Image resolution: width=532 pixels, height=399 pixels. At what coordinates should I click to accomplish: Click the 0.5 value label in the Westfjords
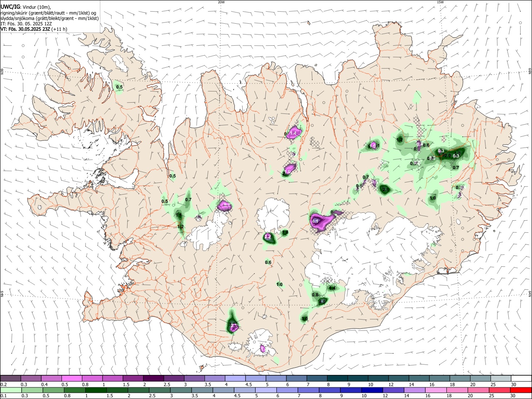click(119, 87)
